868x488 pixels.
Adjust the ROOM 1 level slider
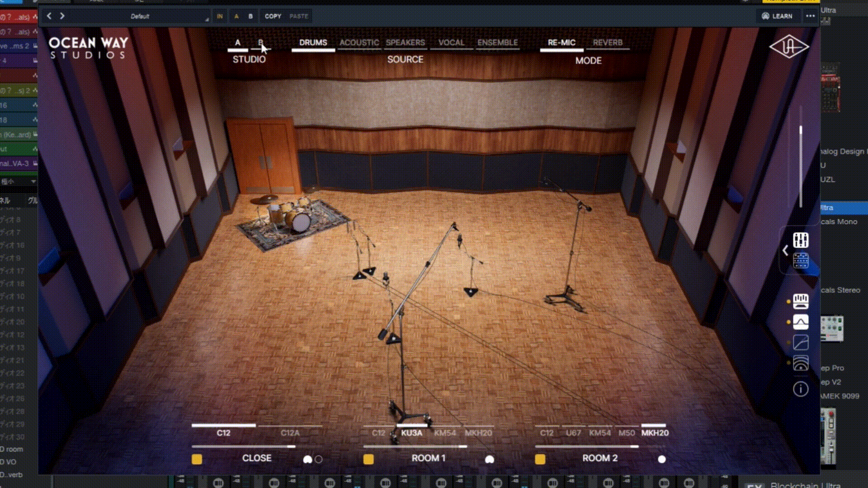(x=462, y=446)
